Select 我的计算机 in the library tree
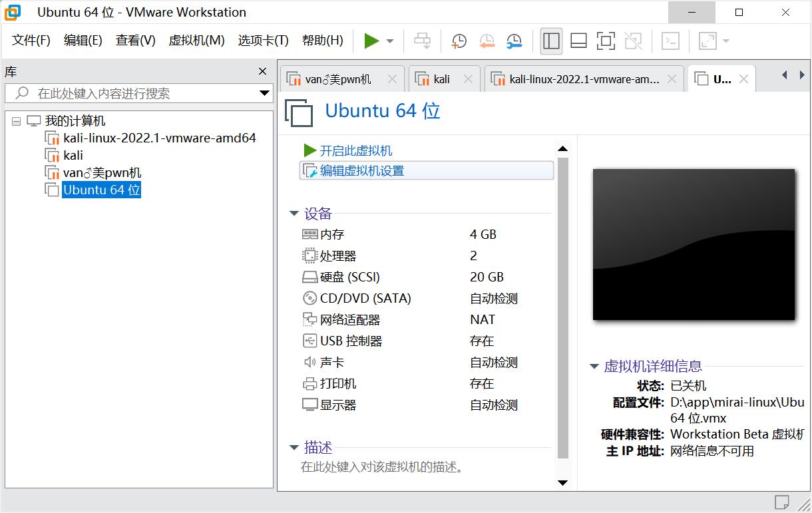 75,121
